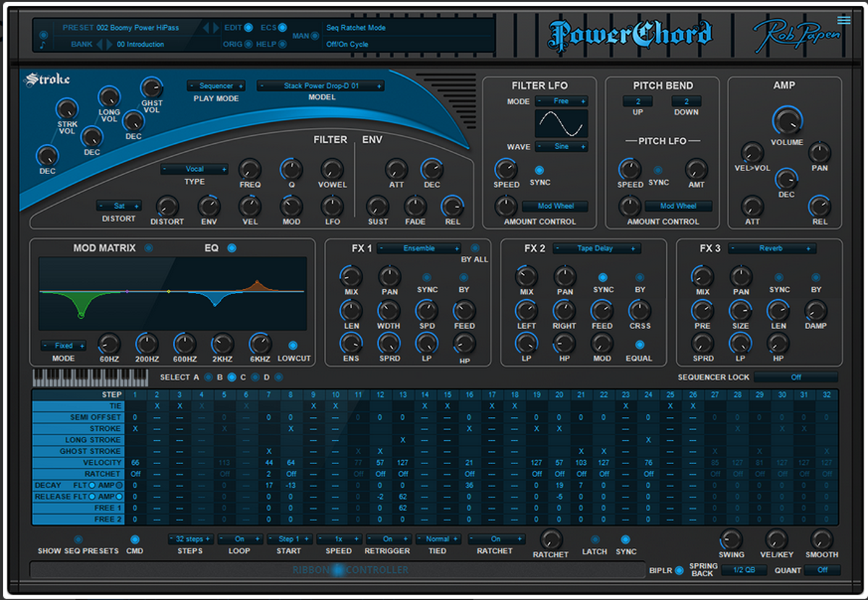The image size is (868, 600).
Task: Open Filter LFO MODE Free dropdown
Action: tap(561, 101)
